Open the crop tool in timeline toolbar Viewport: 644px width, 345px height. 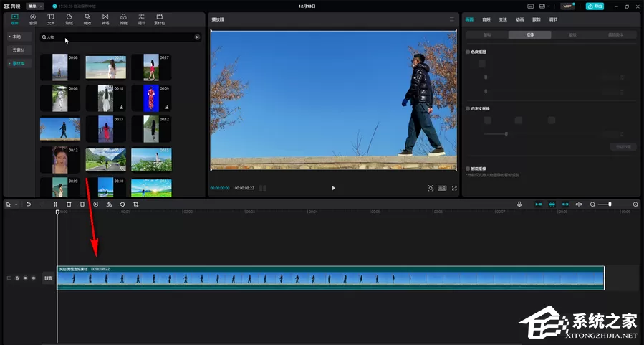(136, 204)
